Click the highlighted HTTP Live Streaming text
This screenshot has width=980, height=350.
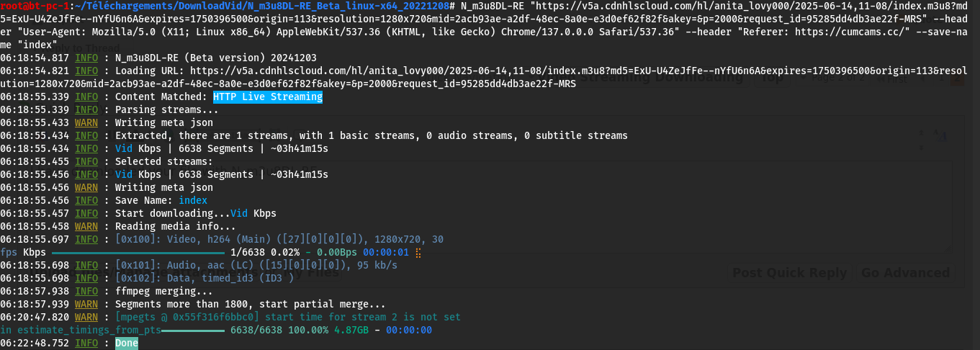pyautogui.click(x=267, y=97)
